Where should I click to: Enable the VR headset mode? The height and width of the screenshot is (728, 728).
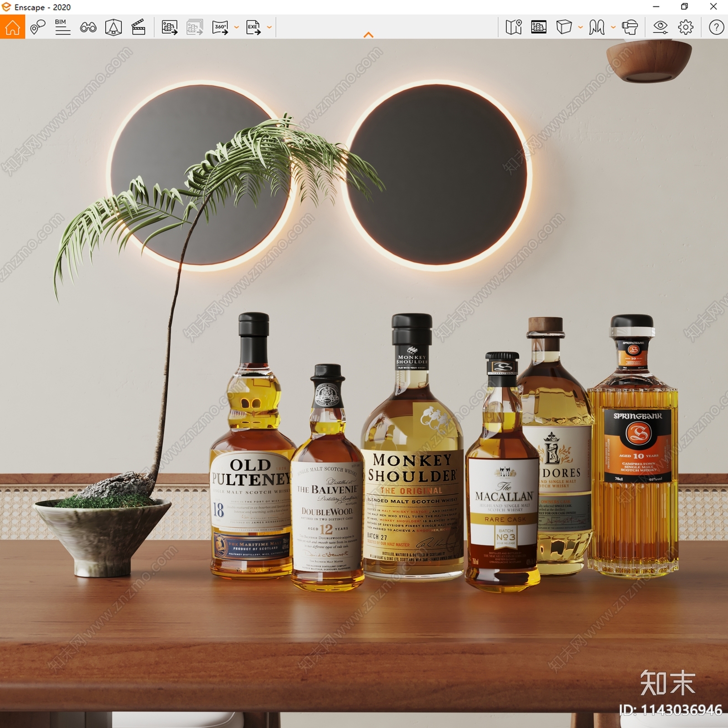click(x=630, y=27)
